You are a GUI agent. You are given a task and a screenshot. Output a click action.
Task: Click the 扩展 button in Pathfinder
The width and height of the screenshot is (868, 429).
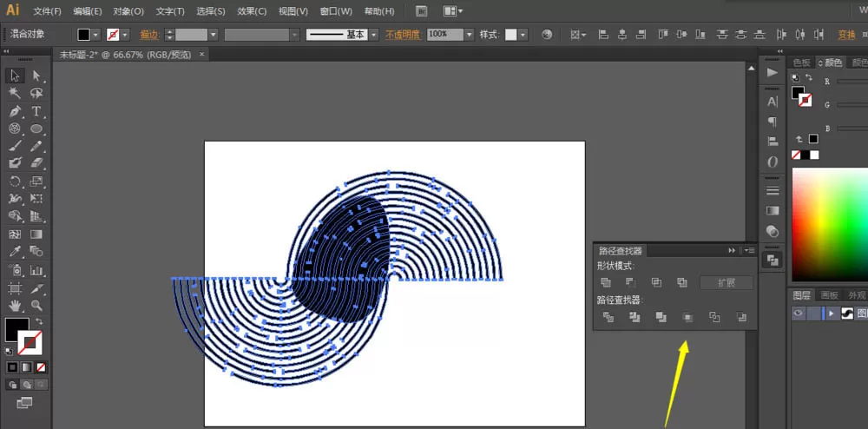pos(727,283)
